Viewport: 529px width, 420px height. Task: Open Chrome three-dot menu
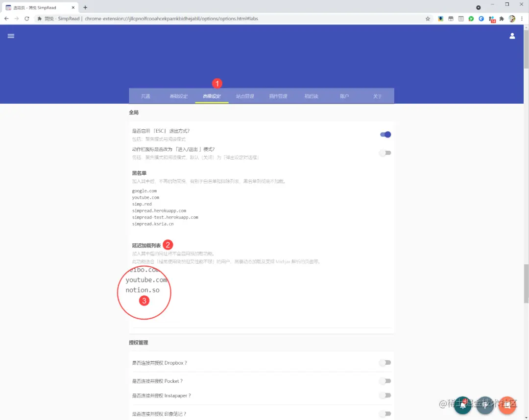[x=522, y=19]
